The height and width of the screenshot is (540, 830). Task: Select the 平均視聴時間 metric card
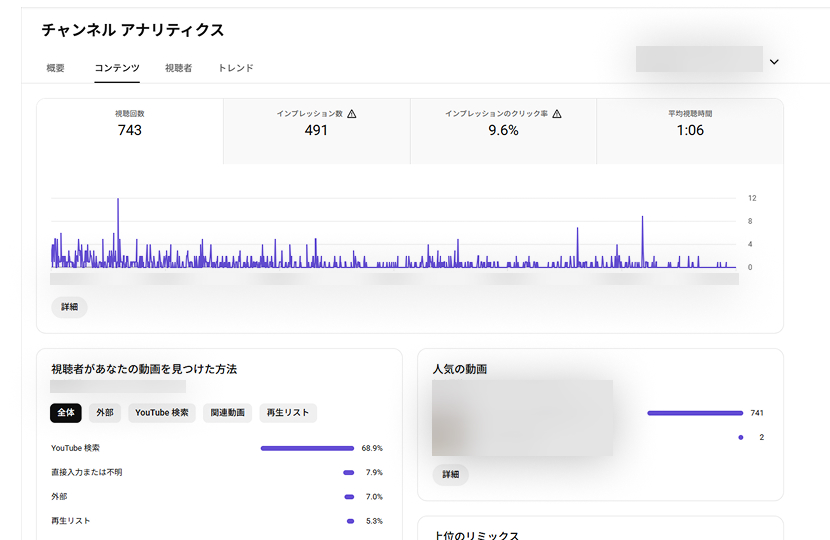pyautogui.click(x=690, y=131)
